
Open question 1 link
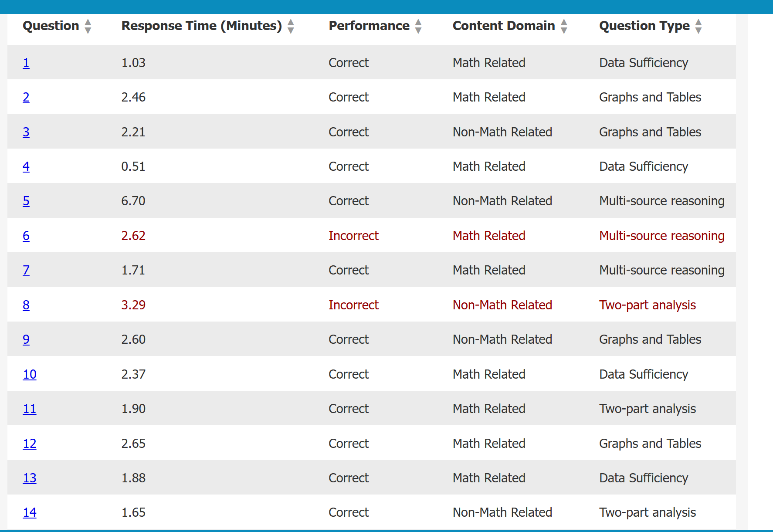26,63
